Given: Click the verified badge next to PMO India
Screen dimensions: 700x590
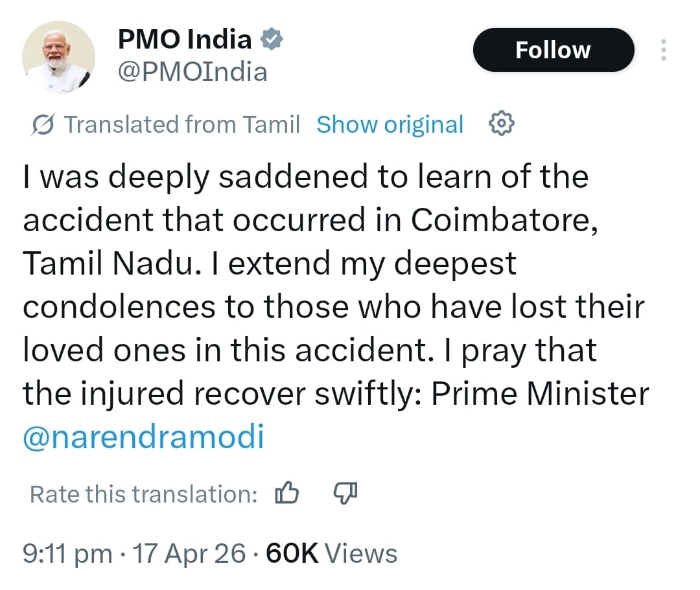Looking at the screenshot, I should pyautogui.click(x=271, y=39).
